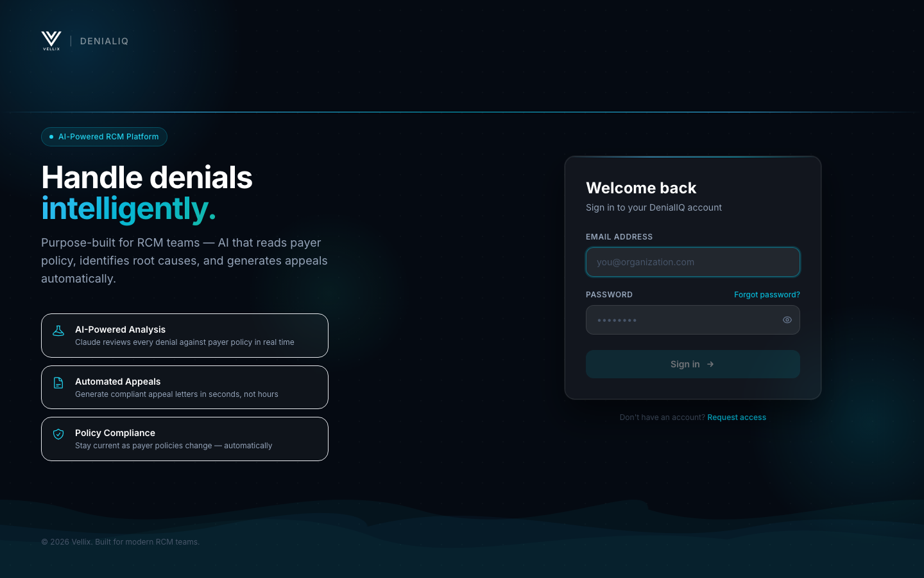The width and height of the screenshot is (924, 578).
Task: Click the arrow icon in Sign in button
Action: pos(710,364)
